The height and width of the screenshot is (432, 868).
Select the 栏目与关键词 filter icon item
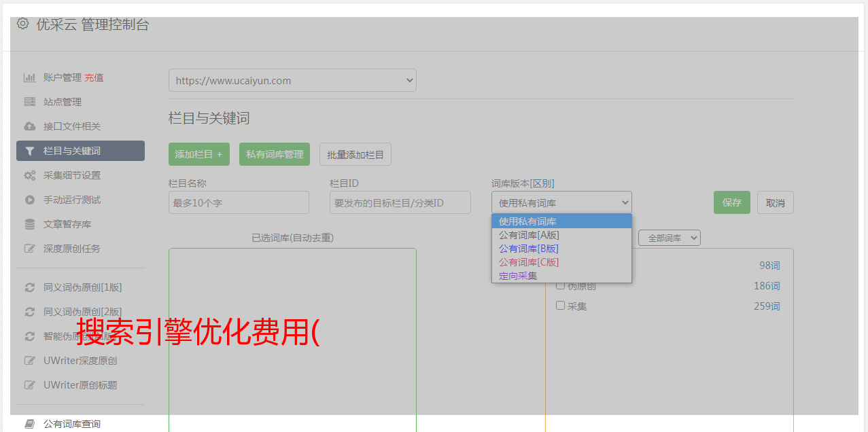[x=80, y=151]
